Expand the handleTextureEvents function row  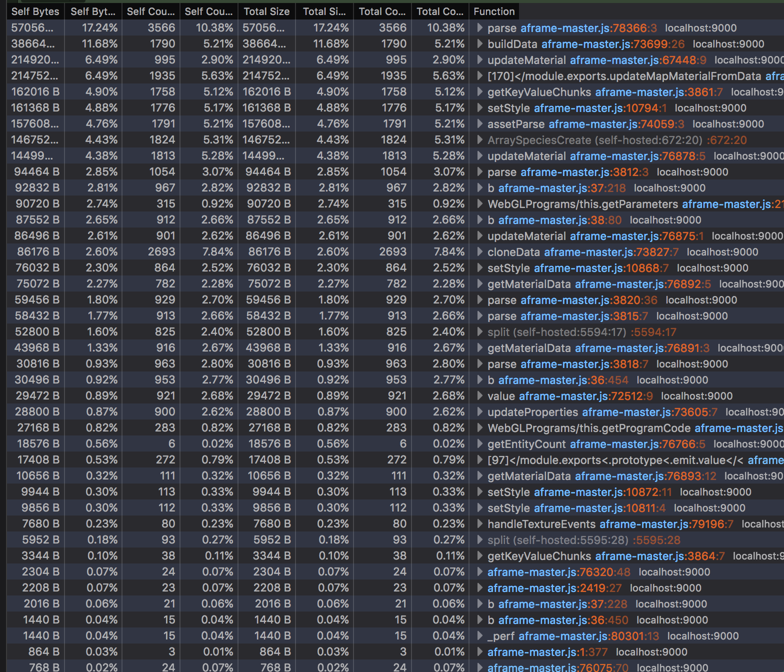pyautogui.click(x=479, y=524)
